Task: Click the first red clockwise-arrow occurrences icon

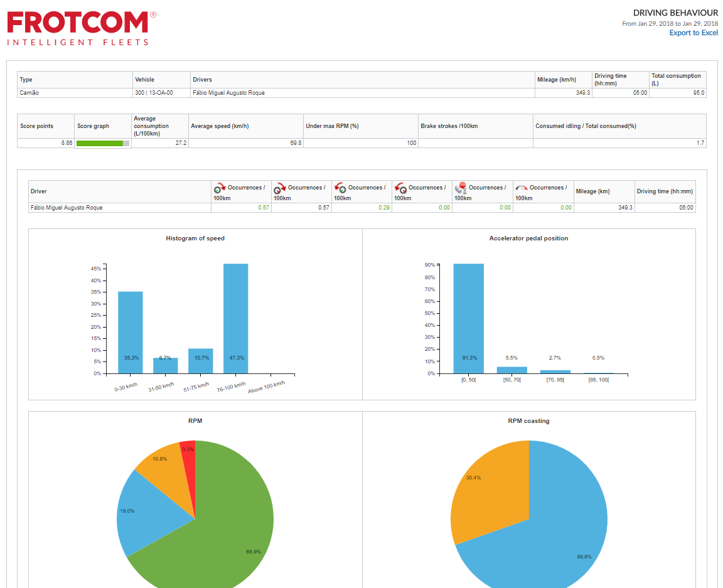Action: [x=220, y=188]
